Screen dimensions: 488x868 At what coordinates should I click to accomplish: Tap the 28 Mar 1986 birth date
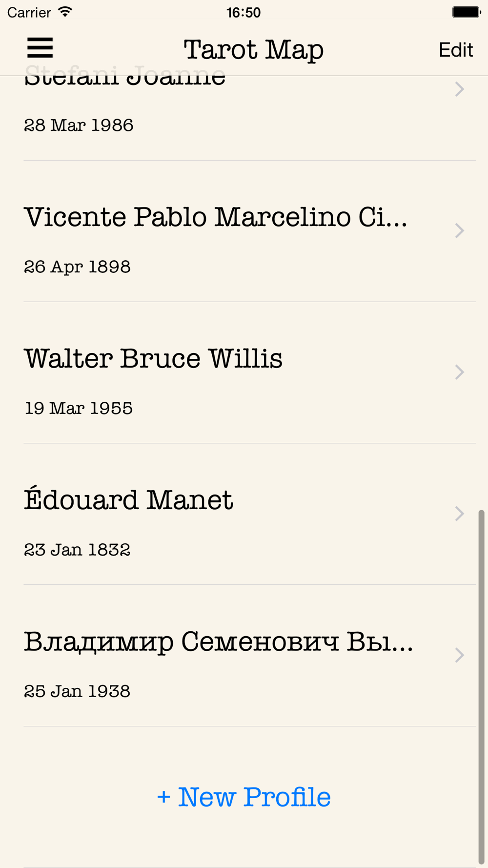(79, 125)
